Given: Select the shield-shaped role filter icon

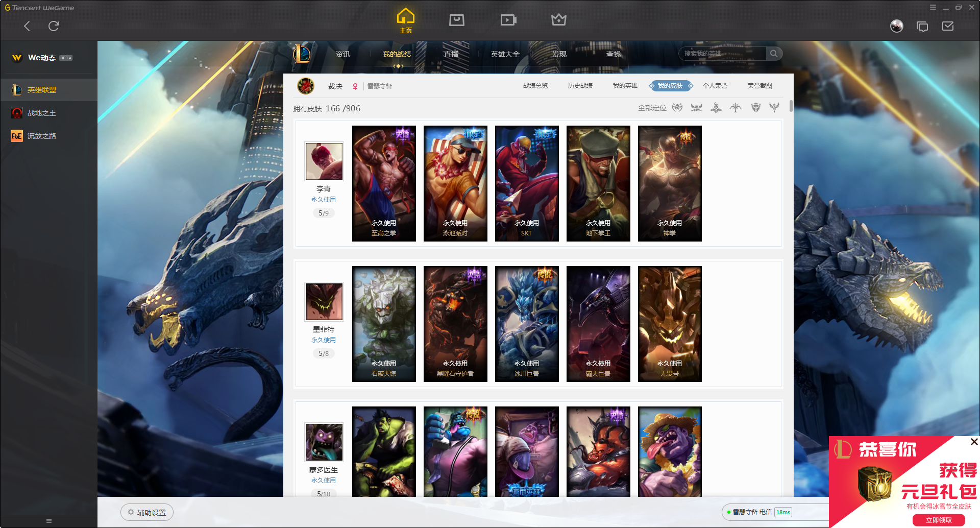Looking at the screenshot, I should point(756,108).
